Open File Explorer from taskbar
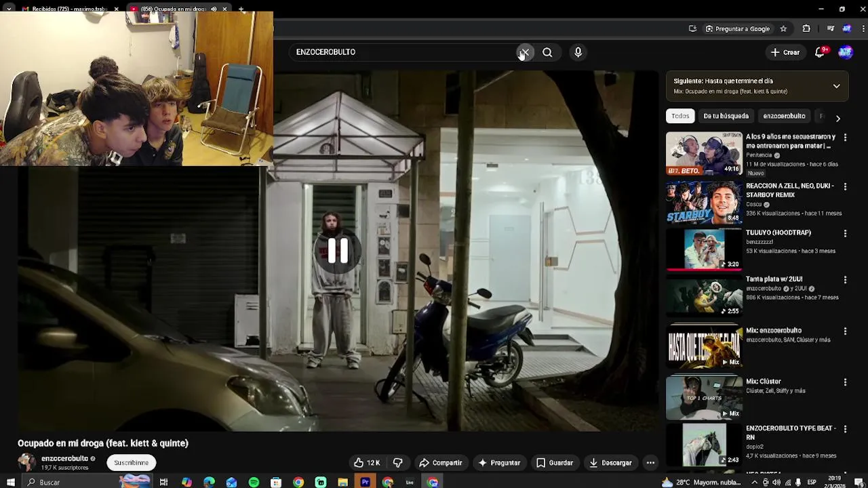 coord(343,482)
